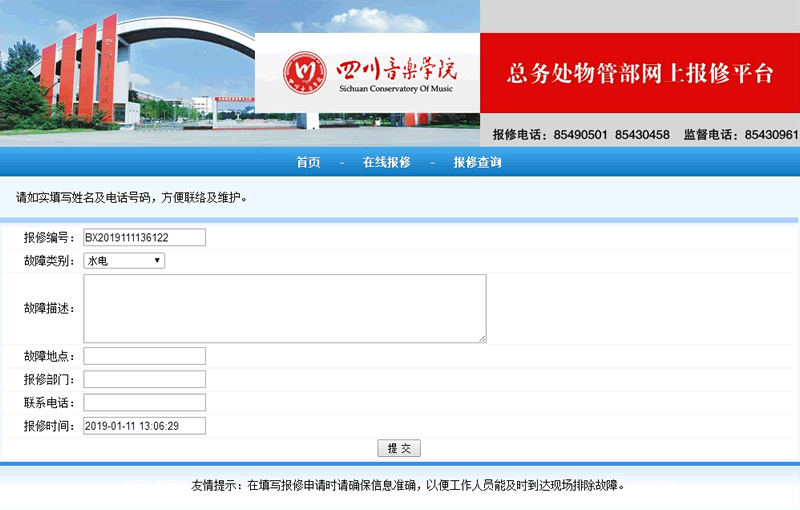Image resolution: width=800 pixels, height=510 pixels.
Task: Select the 报修部门 input field
Action: coord(144,379)
